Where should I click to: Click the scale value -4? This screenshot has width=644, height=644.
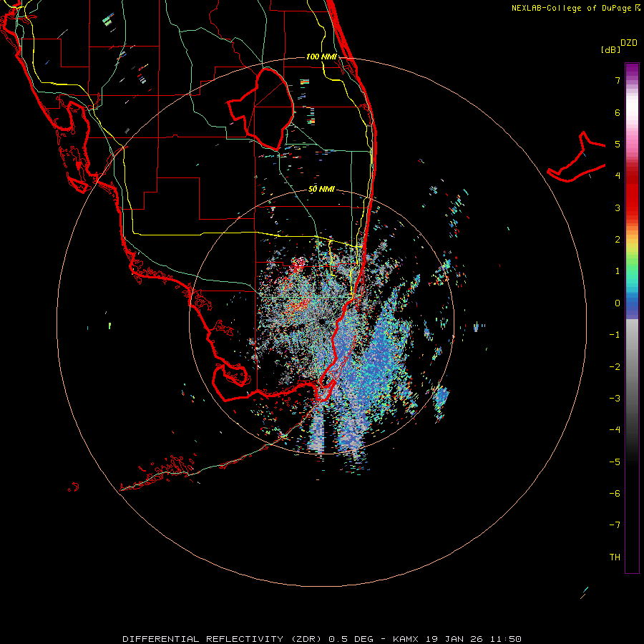[x=615, y=430]
